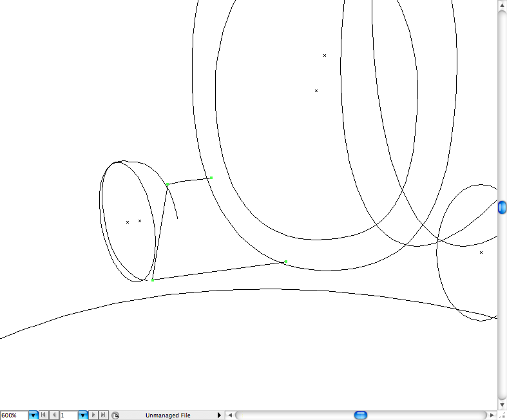Expand the status bar options arrow
This screenshot has width=507, height=420.
click(x=219, y=415)
